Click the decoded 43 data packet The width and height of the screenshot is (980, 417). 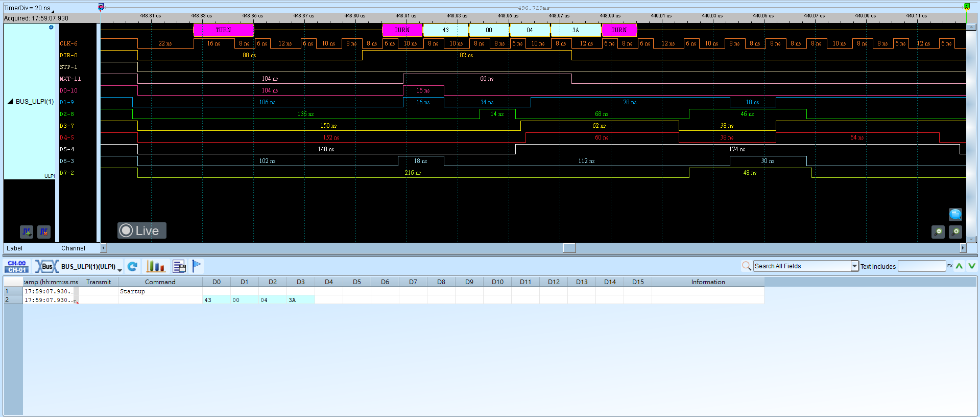(x=445, y=30)
